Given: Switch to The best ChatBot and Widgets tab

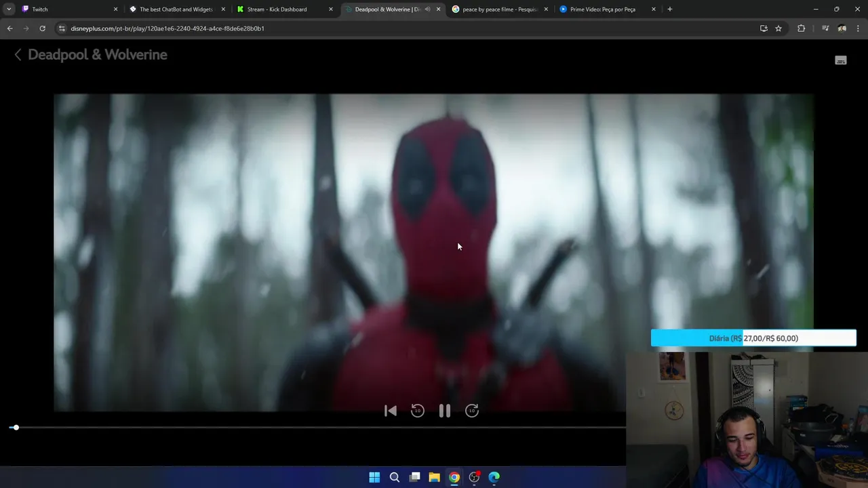Looking at the screenshot, I should pyautogui.click(x=176, y=9).
